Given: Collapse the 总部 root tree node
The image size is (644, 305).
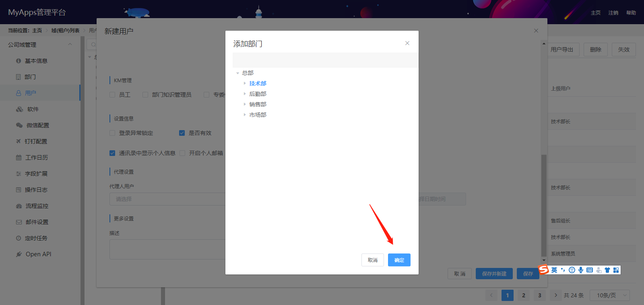Looking at the screenshot, I should (237, 73).
